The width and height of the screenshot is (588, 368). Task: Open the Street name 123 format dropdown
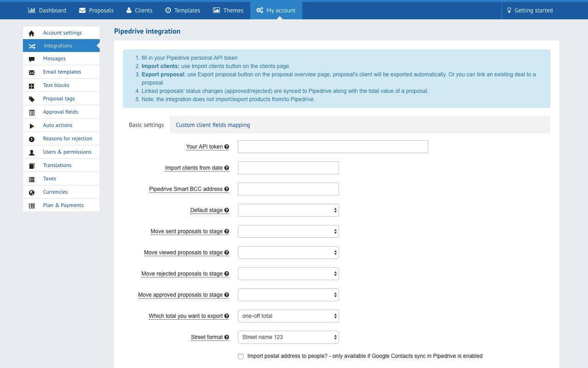(x=288, y=337)
